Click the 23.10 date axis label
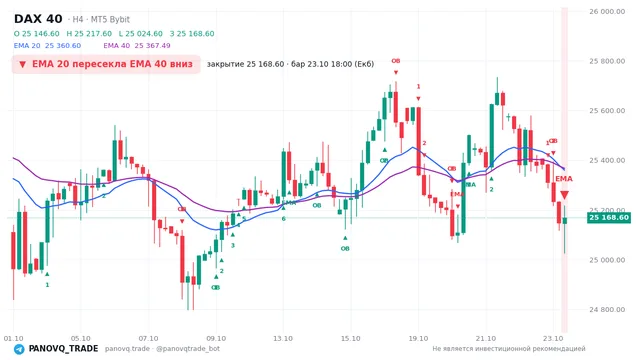640x360 pixels. pyautogui.click(x=553, y=338)
